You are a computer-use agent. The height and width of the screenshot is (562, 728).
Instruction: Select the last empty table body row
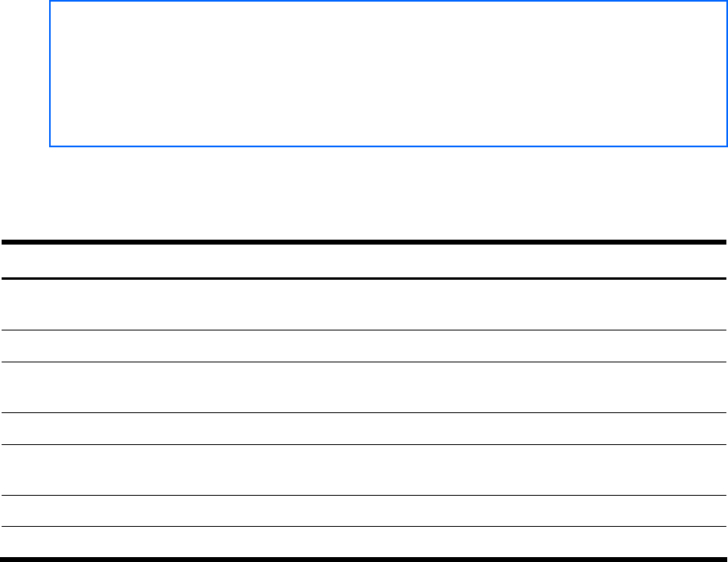(364, 542)
